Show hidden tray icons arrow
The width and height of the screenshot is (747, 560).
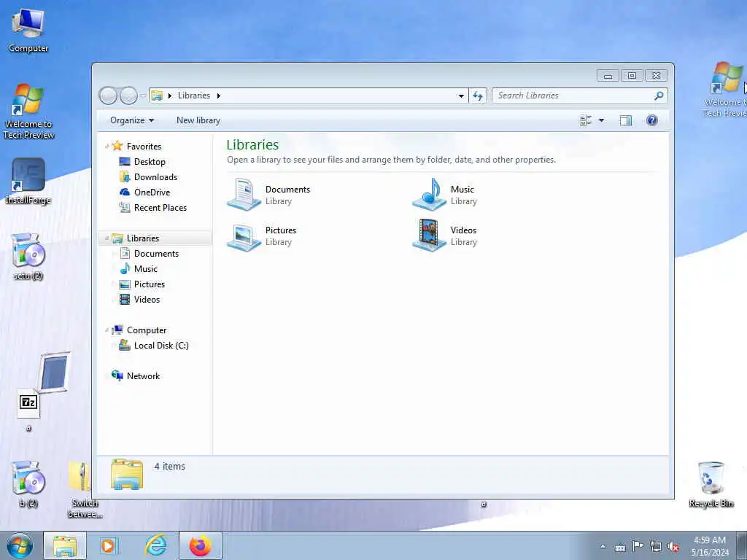[x=603, y=547]
